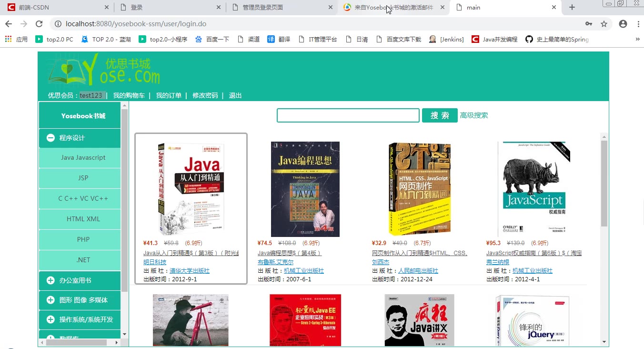The image size is (644, 349).
Task: Open 我的订单 orders page
Action: 169,95
